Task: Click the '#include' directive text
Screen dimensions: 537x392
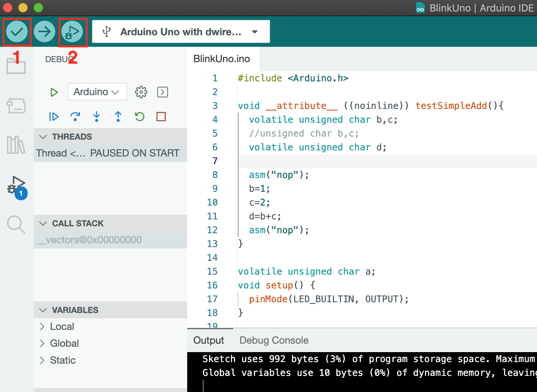Action: pos(260,78)
